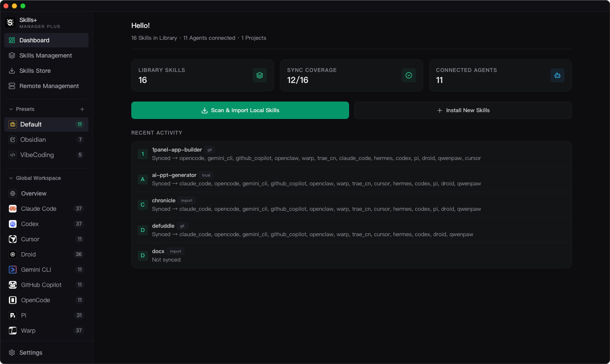The height and width of the screenshot is (364, 610).
Task: Open the Gemini CLI agent
Action: coord(47,270)
